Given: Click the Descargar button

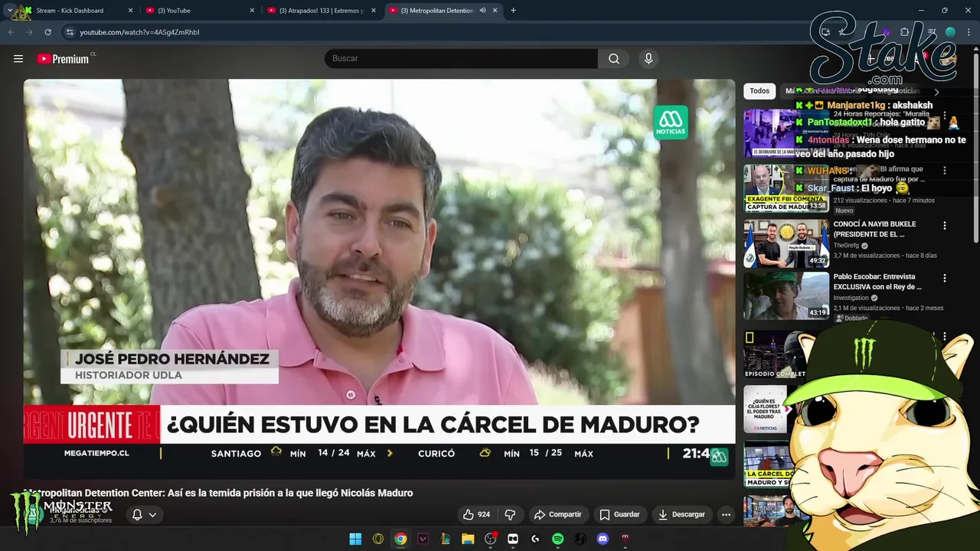Looking at the screenshot, I should pos(681,514).
